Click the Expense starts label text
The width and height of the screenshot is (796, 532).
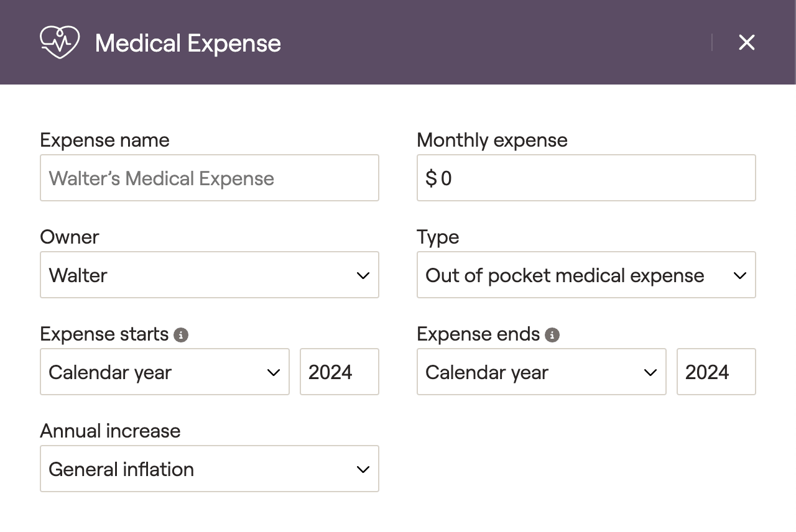(x=104, y=334)
